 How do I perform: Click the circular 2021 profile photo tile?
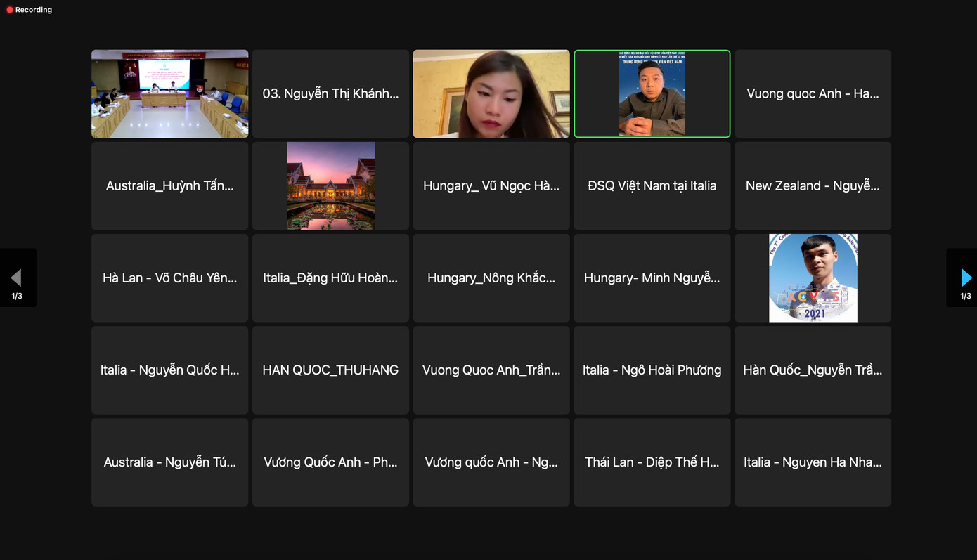(x=813, y=278)
